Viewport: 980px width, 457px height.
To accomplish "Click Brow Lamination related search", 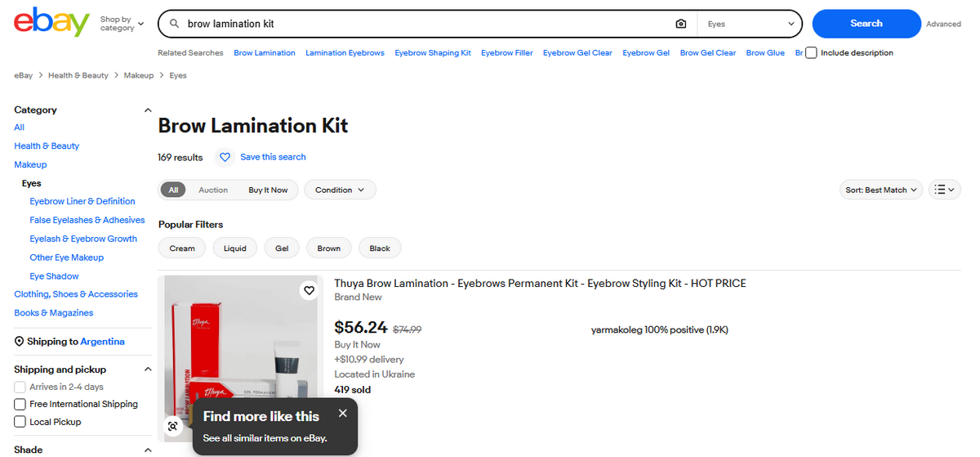I will click(265, 52).
